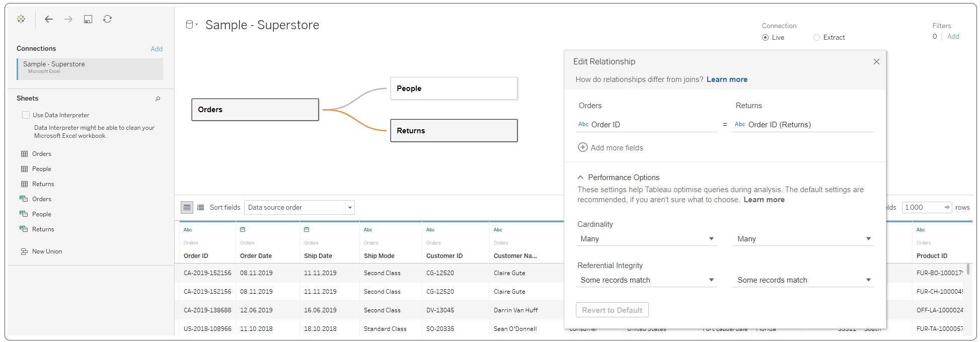Viewport: 980px width, 342px height.
Task: Click the save disk icon
Action: 88,19
